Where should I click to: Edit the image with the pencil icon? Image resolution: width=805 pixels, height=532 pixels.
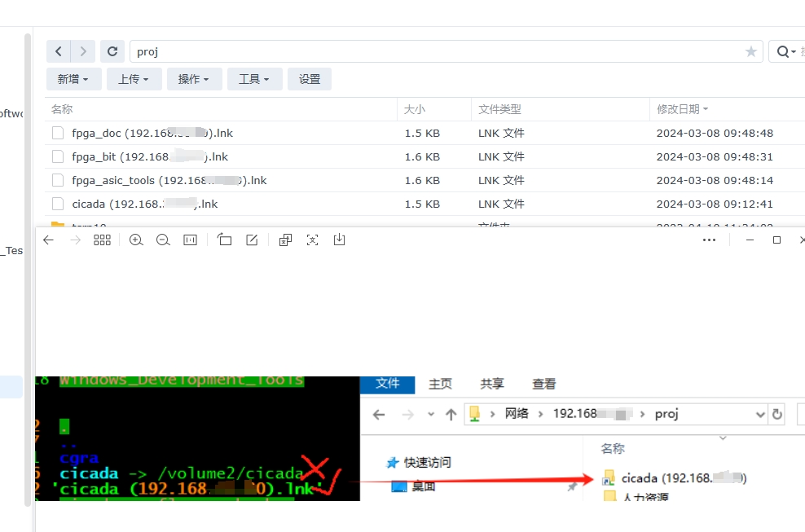[252, 240]
